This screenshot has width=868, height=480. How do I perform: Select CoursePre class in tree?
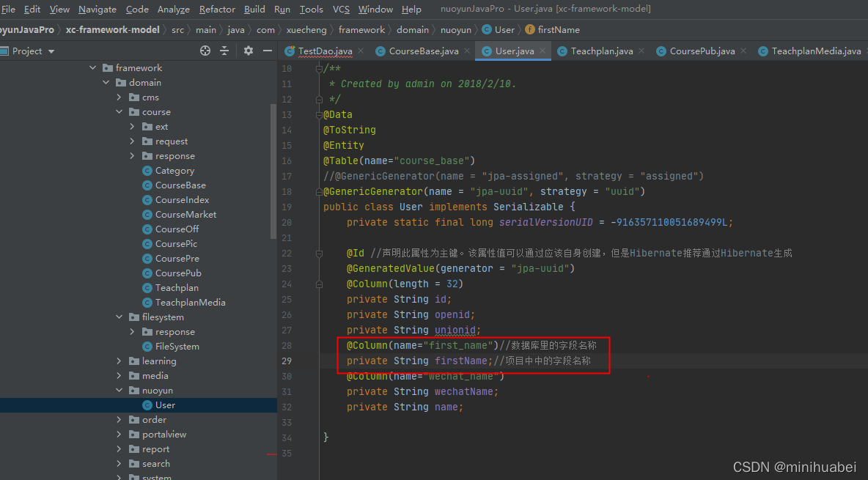tap(177, 259)
